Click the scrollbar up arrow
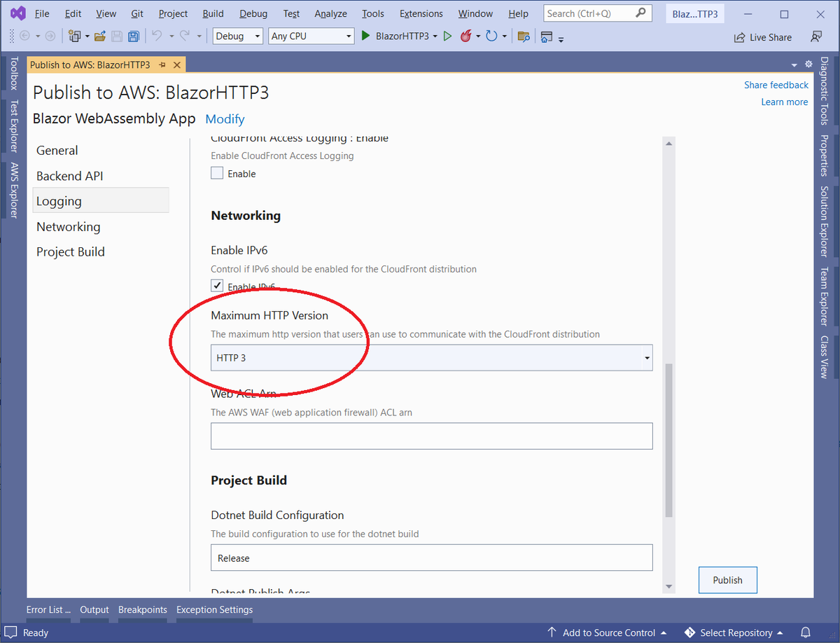Image resolution: width=840 pixels, height=643 pixels. [x=668, y=144]
